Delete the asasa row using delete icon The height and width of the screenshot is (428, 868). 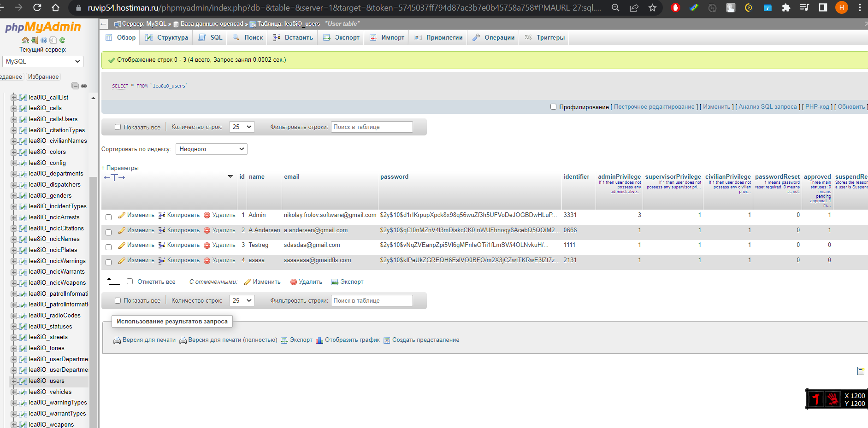coord(207,260)
